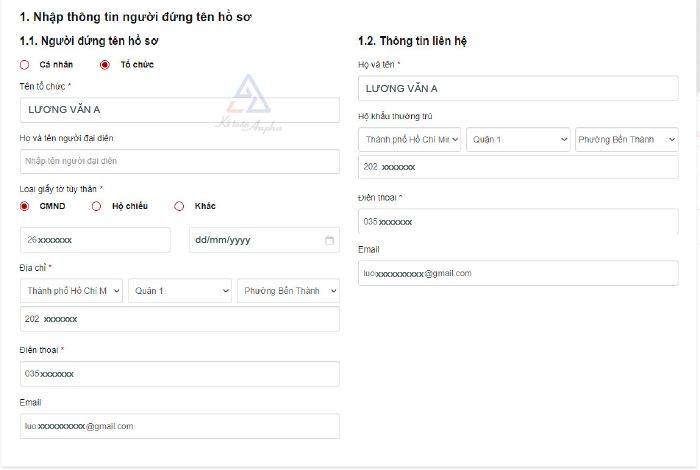The height and width of the screenshot is (470, 700).
Task: Select Hộ chiếu radio button
Action: pyautogui.click(x=97, y=206)
